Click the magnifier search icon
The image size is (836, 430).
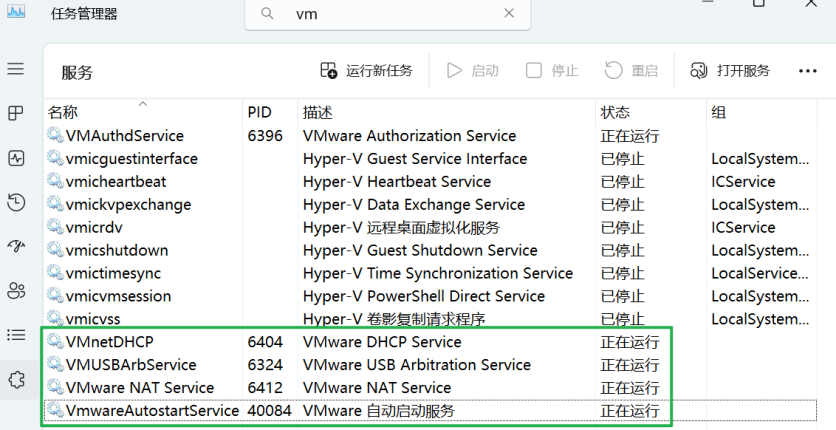tap(267, 13)
